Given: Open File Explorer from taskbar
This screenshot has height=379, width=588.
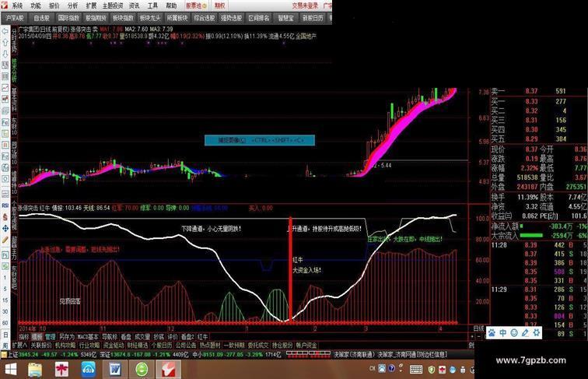Looking at the screenshot, I should click(x=35, y=370).
